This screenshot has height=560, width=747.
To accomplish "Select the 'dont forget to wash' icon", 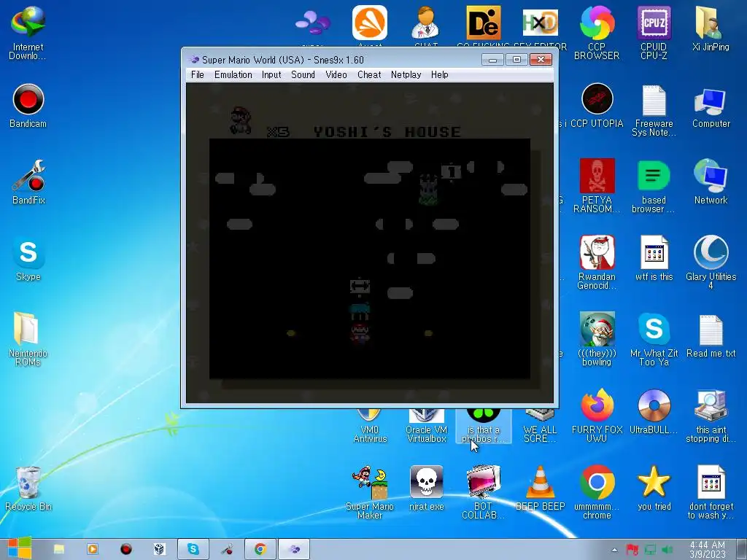I will (x=711, y=492).
